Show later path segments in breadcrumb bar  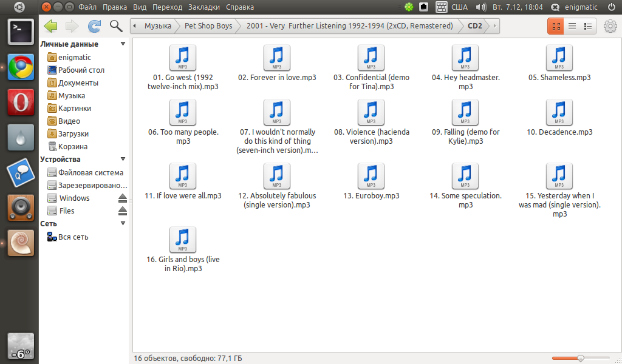pos(494,26)
